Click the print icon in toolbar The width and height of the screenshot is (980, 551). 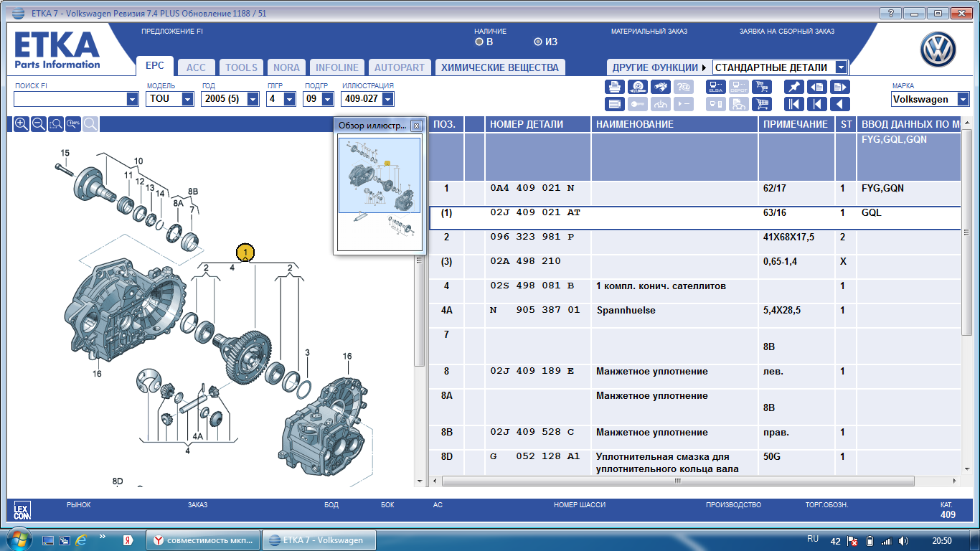click(x=615, y=86)
